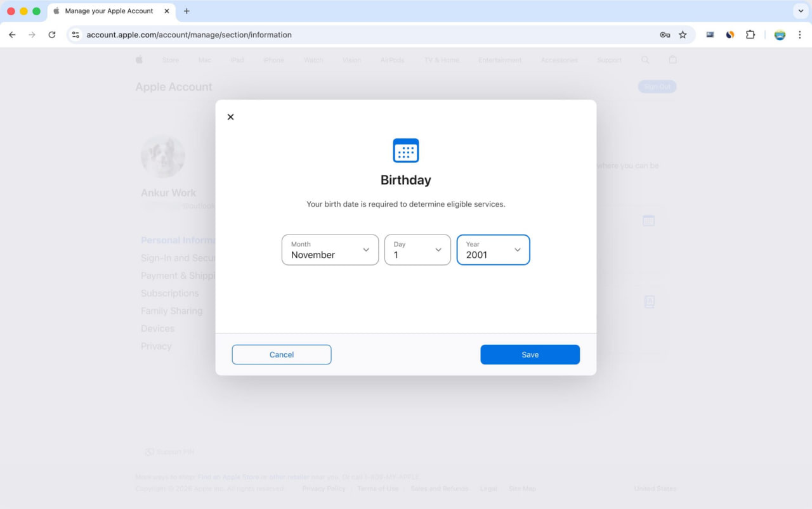Bookmark this page with star icon
The height and width of the screenshot is (509, 812).
click(683, 35)
